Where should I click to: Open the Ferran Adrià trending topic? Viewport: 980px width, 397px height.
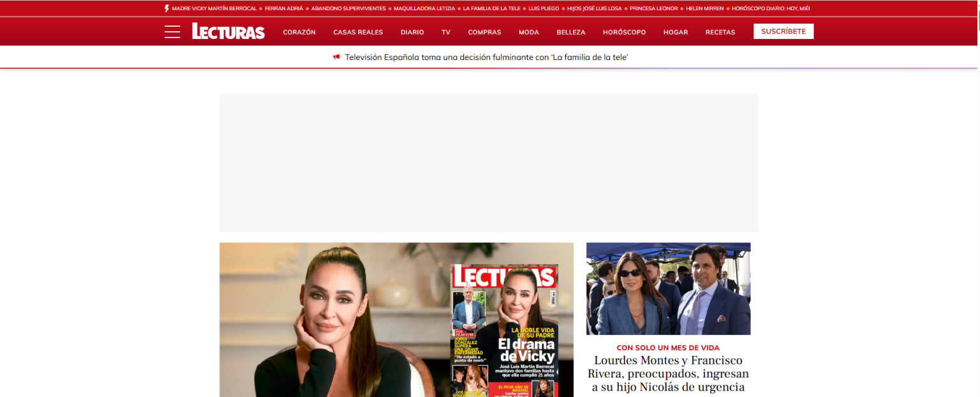[x=284, y=8]
